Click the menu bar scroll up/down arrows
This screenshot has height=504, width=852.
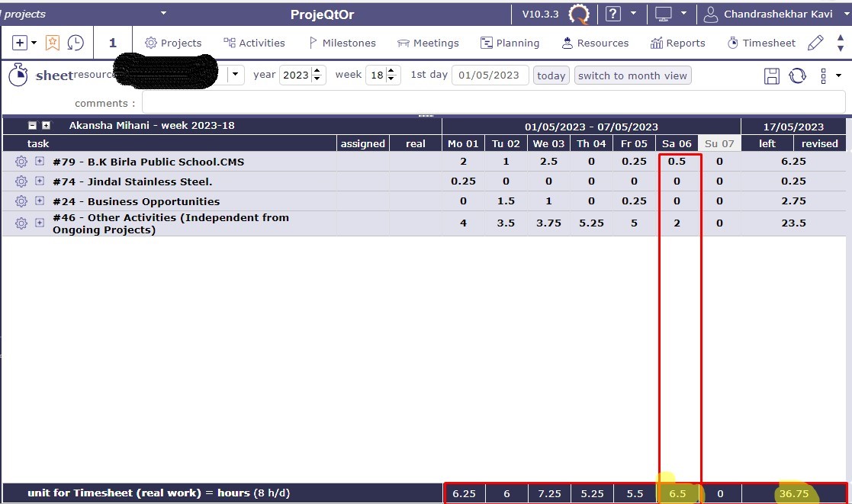tap(840, 43)
